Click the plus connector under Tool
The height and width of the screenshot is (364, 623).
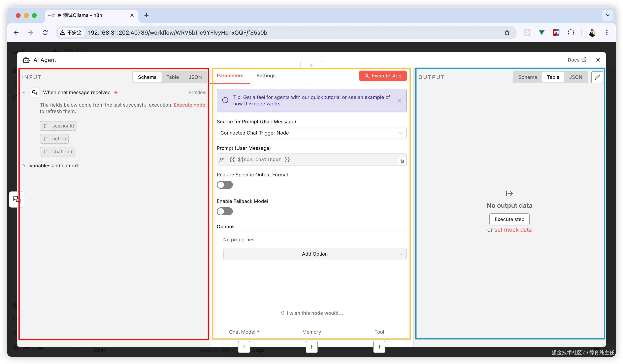(x=379, y=347)
